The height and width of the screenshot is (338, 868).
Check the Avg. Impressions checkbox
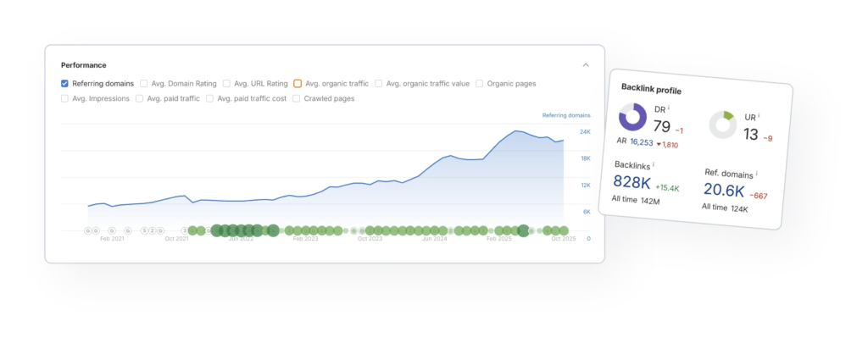tap(64, 99)
